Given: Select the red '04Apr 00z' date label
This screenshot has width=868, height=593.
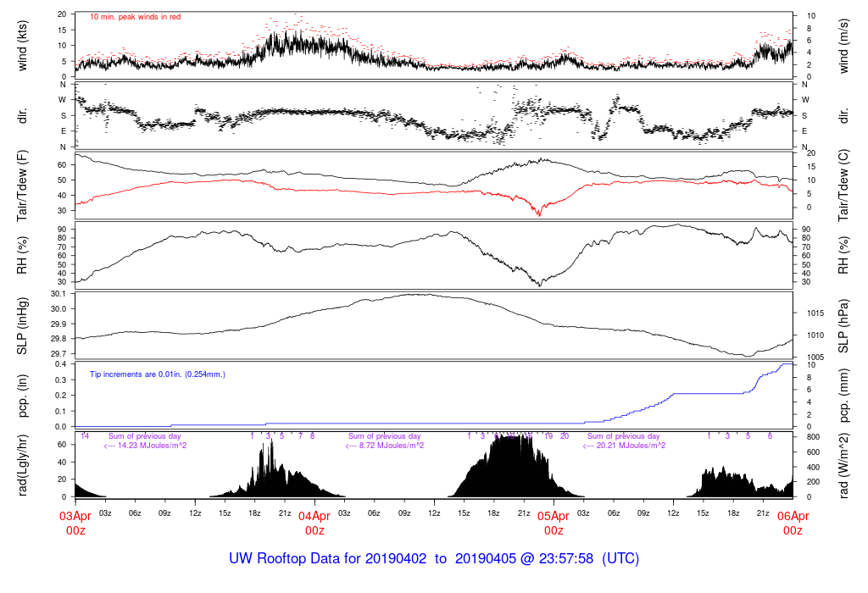Looking at the screenshot, I should (x=314, y=523).
